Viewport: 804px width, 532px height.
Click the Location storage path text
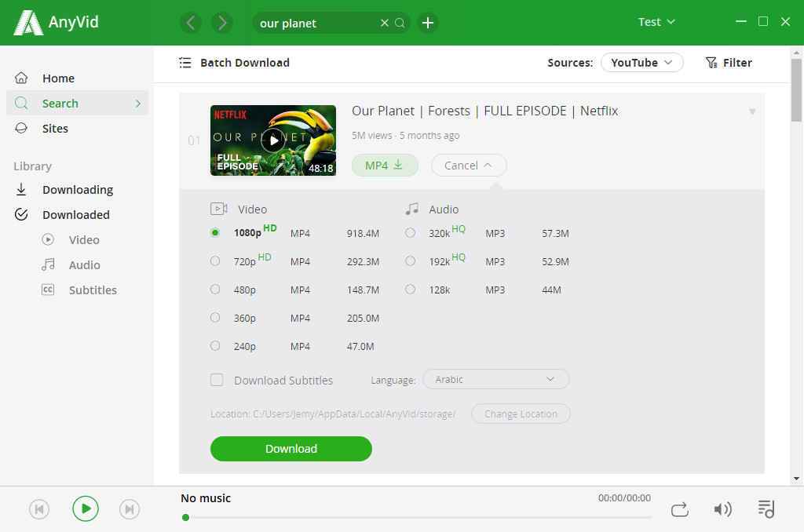pyautogui.click(x=333, y=414)
